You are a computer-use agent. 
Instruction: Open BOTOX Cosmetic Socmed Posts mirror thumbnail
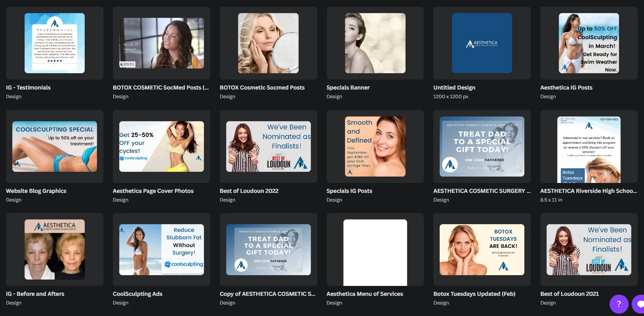[268, 43]
